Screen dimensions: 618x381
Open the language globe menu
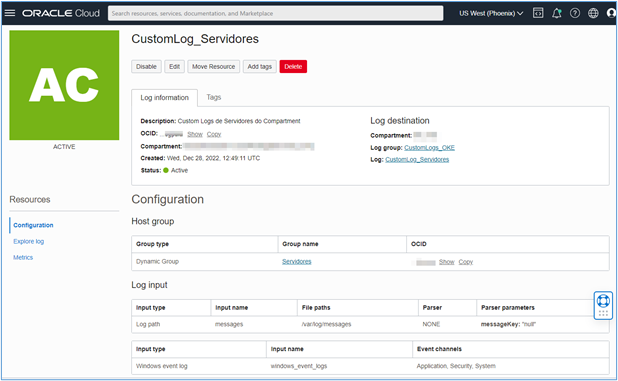click(x=593, y=13)
